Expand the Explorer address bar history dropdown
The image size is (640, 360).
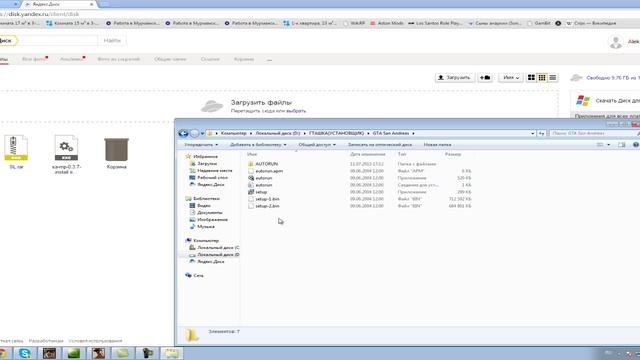[532, 133]
